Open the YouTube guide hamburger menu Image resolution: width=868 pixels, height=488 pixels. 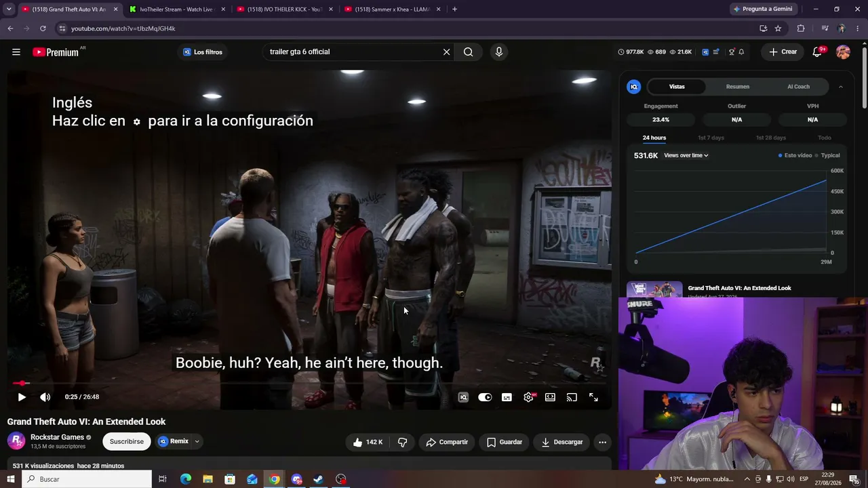click(16, 52)
